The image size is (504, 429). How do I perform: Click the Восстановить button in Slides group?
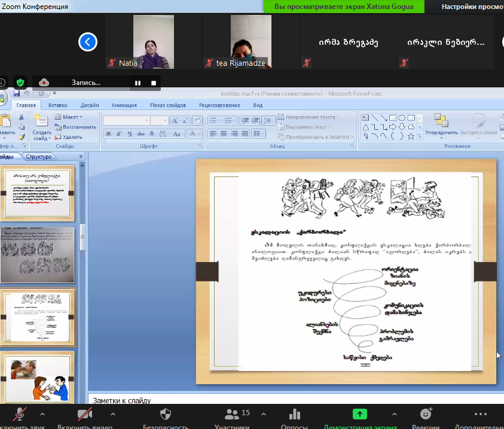75,127
